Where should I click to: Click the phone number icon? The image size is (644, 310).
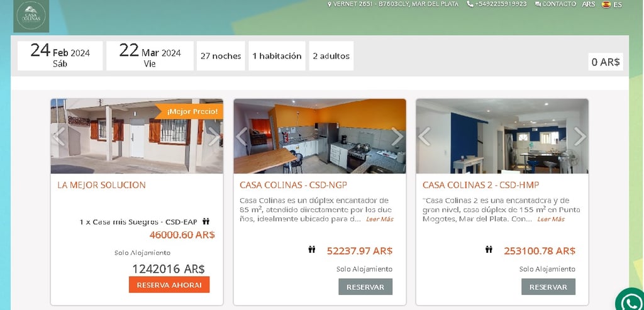[x=470, y=4]
